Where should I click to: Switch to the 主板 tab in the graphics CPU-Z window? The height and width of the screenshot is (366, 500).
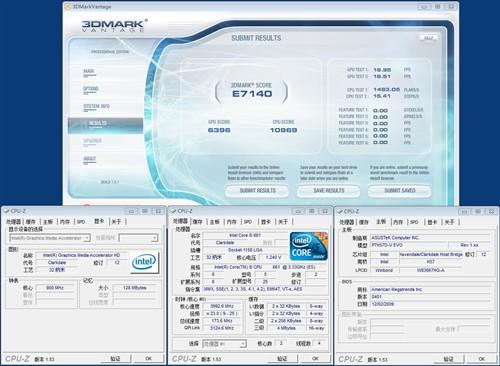pos(48,222)
